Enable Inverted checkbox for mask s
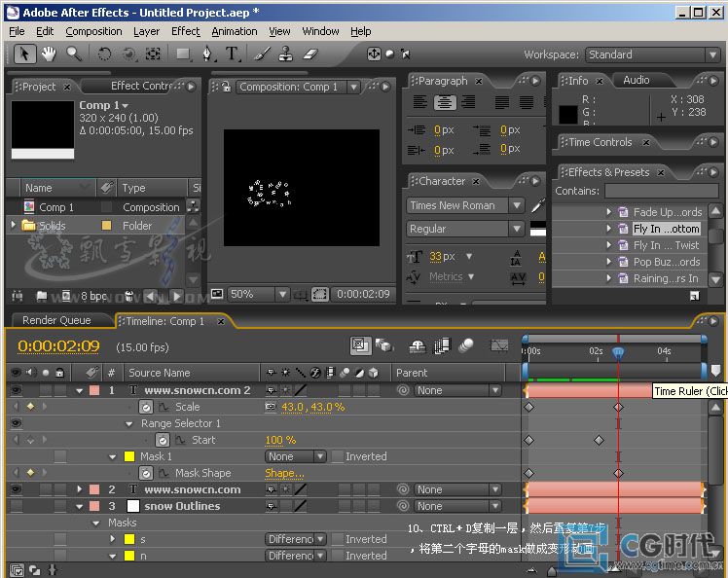Viewport: 728px width, 578px height. point(338,539)
